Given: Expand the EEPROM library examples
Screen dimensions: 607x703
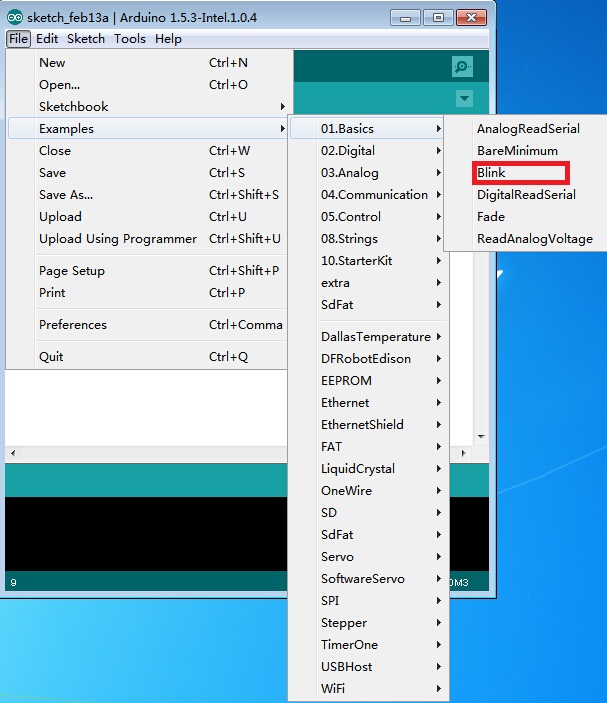Looking at the screenshot, I should 367,380.
